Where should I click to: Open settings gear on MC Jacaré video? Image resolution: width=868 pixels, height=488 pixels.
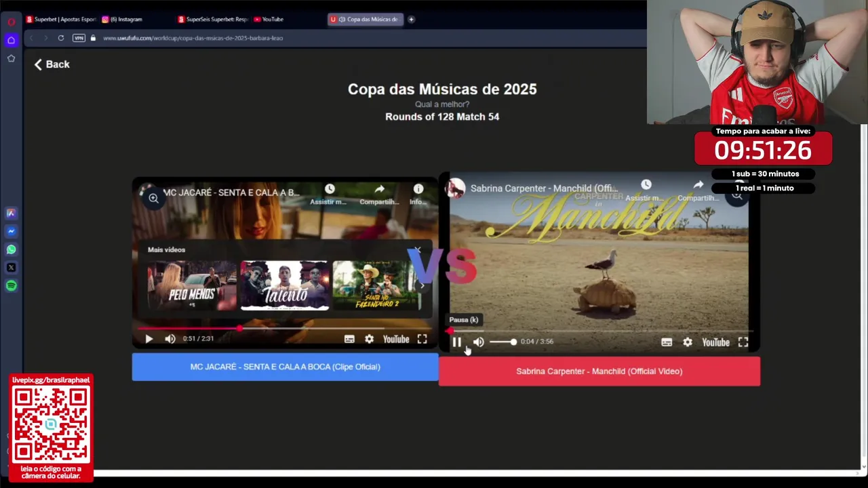[x=369, y=339]
